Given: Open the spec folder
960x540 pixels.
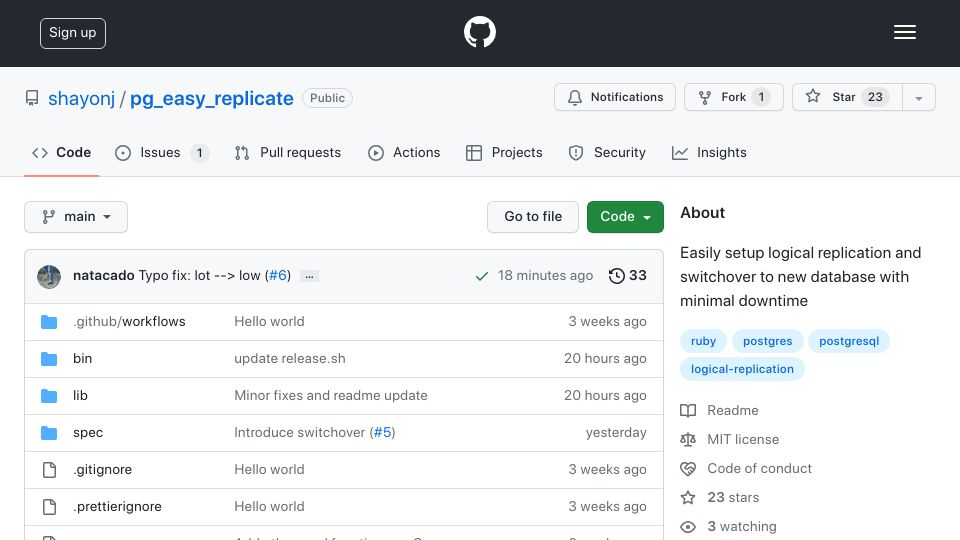Looking at the screenshot, I should click(x=88, y=432).
